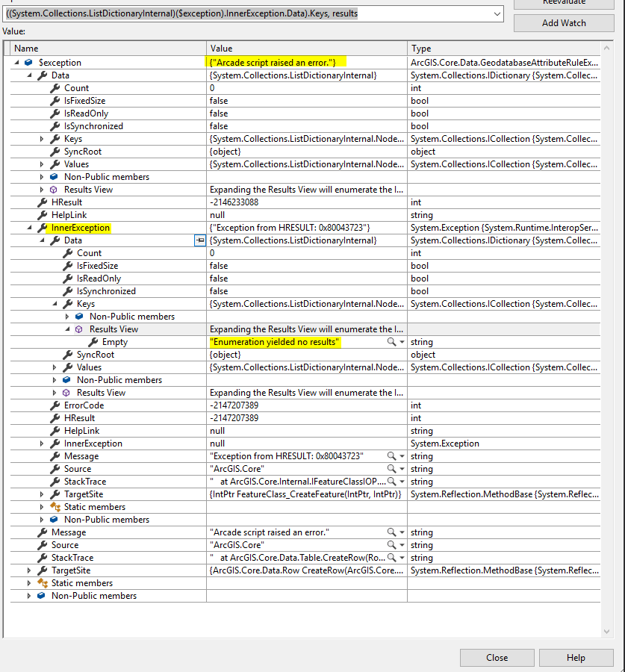This screenshot has height=672, width=625.
Task: Expand Values node under InnerException Data
Action: click(55, 367)
